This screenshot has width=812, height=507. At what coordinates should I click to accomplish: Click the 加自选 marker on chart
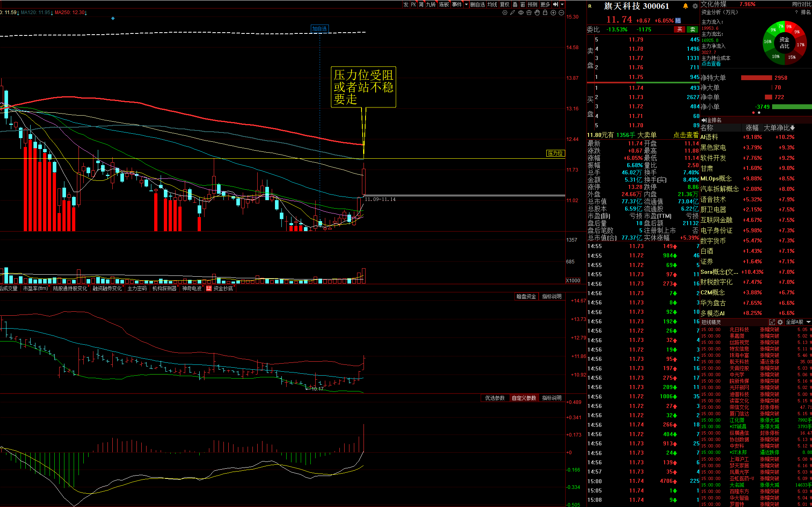point(320,29)
